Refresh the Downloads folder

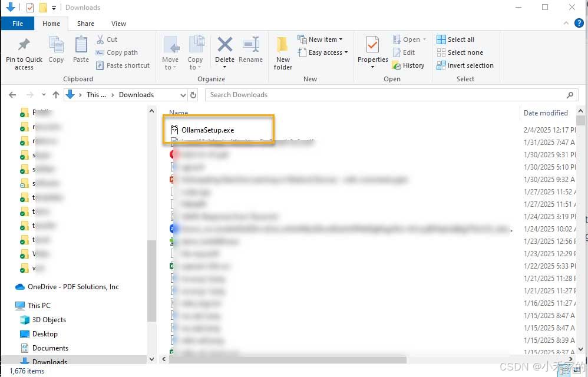(x=193, y=95)
